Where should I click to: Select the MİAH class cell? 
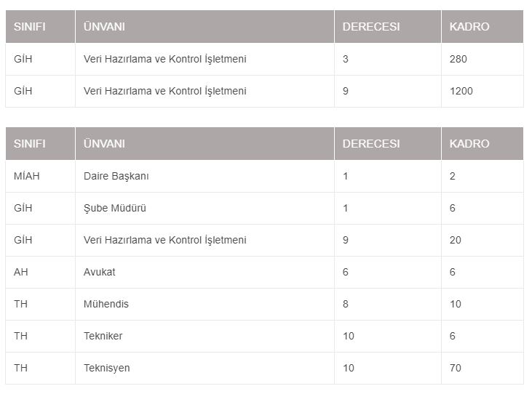coord(40,176)
